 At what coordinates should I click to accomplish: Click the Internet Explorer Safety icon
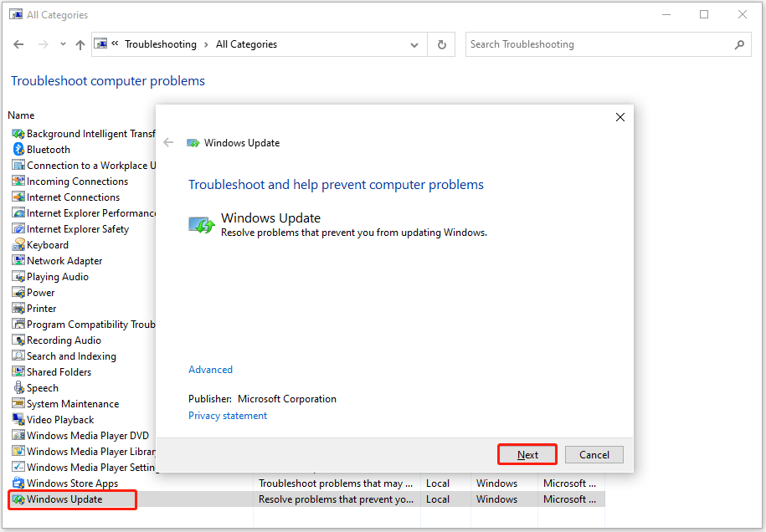tap(18, 229)
